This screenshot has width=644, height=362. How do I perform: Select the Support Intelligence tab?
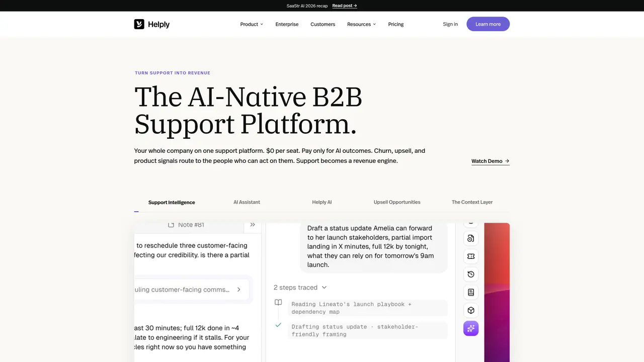[172, 202]
